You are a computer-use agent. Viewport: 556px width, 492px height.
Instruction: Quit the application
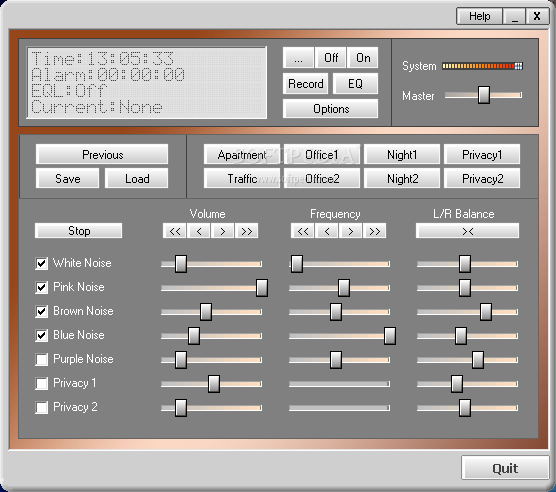(505, 468)
